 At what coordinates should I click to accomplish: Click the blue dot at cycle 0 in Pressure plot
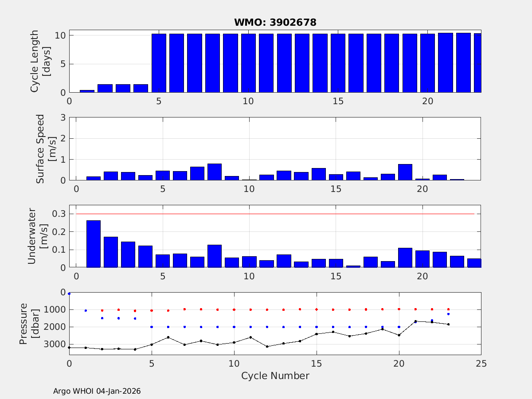coord(69,293)
